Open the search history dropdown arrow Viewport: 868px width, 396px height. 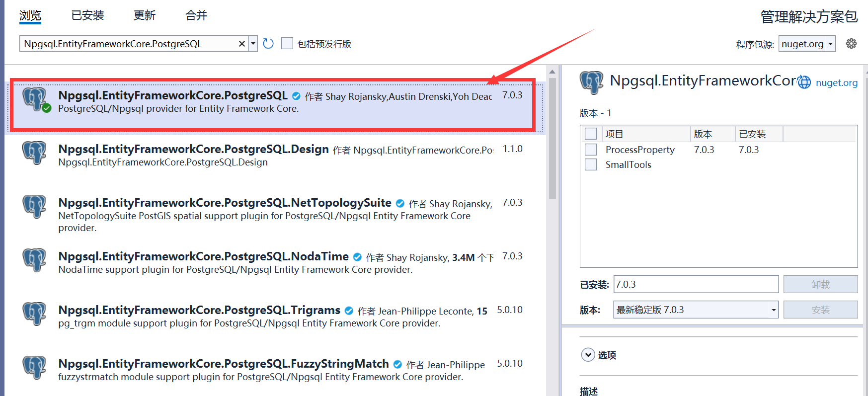point(253,44)
